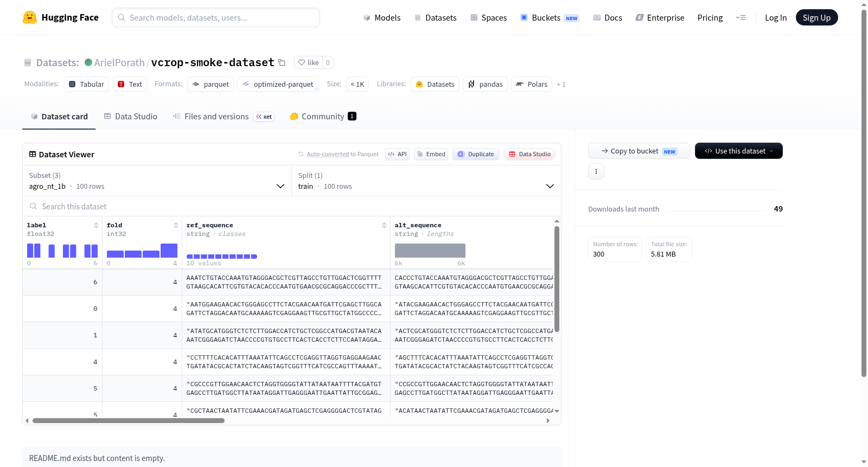Click the Embed button

point(431,154)
